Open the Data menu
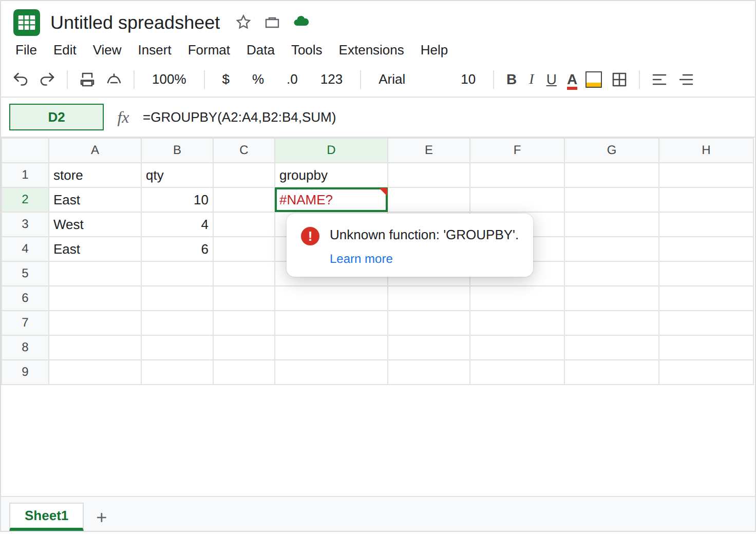 tap(260, 50)
